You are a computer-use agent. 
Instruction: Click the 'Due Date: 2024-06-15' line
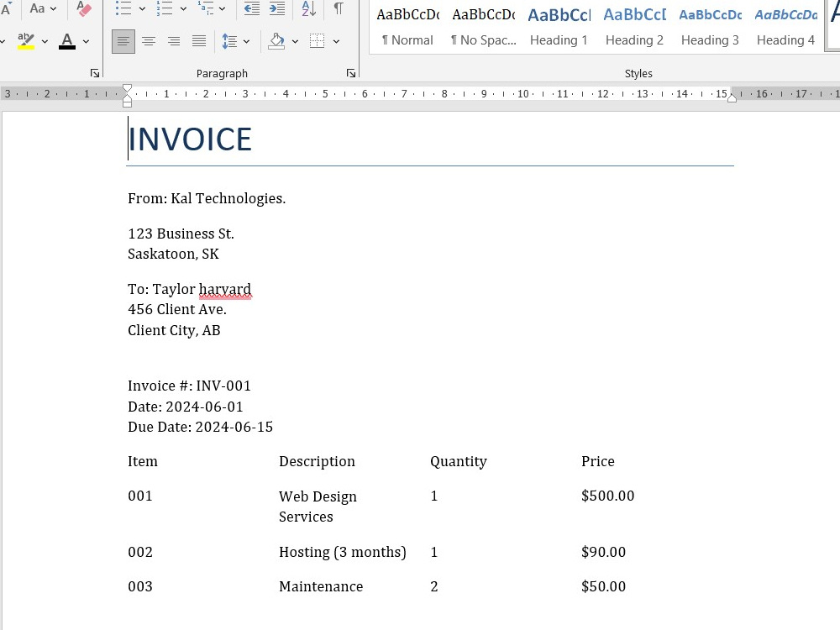(201, 427)
